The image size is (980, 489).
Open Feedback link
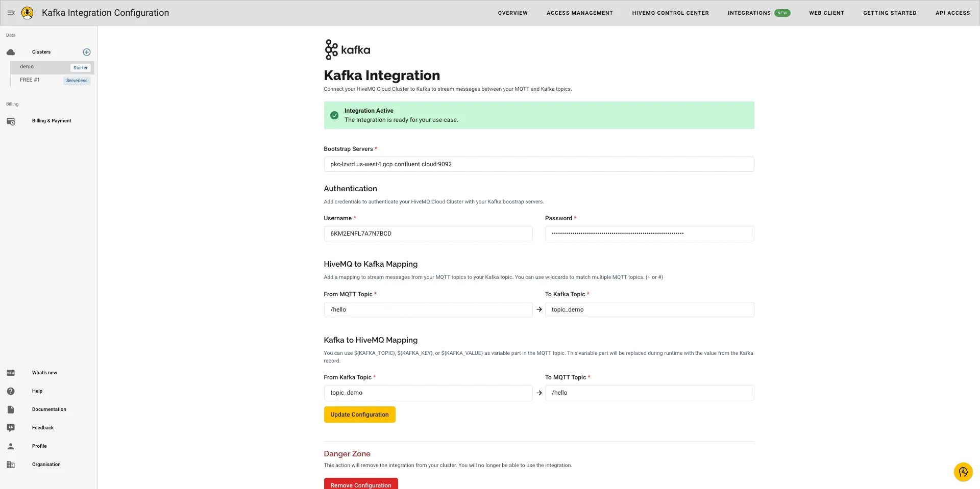(x=43, y=428)
